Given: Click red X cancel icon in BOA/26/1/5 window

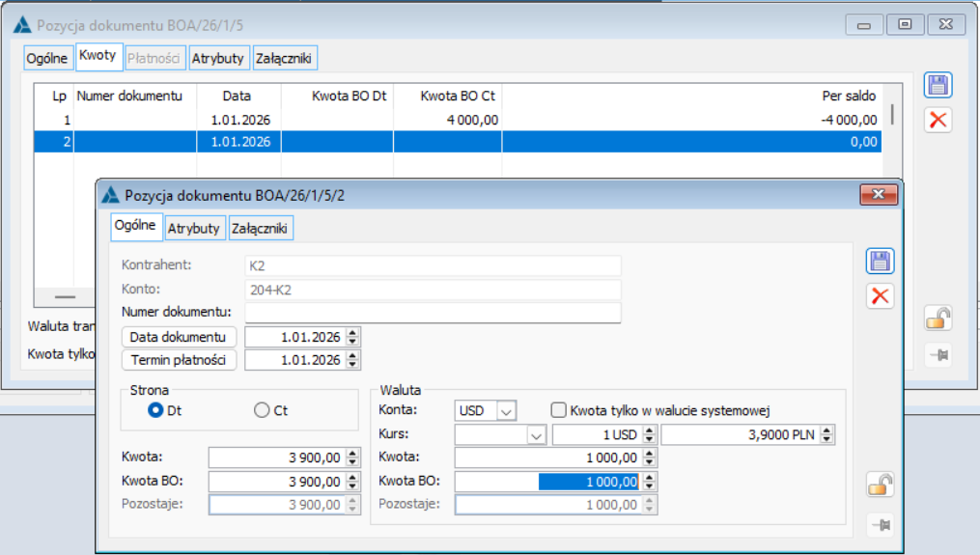Looking at the screenshot, I should coord(938,120).
